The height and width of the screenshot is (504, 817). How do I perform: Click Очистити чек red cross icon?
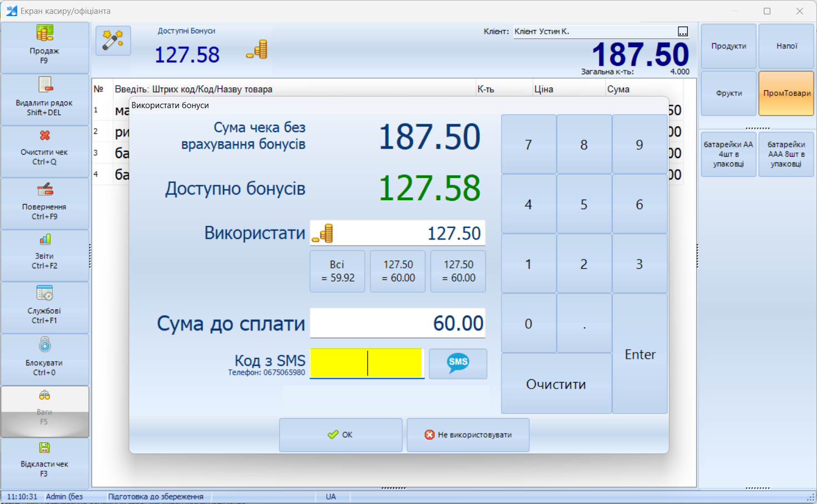tap(45, 136)
